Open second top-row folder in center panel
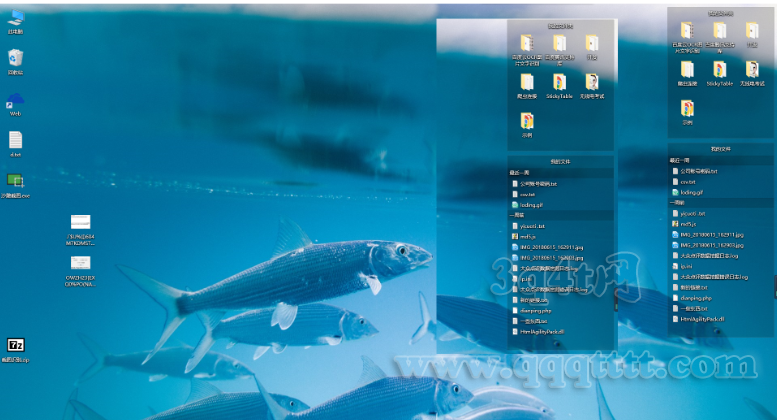This screenshot has height=420, width=777. (x=559, y=50)
